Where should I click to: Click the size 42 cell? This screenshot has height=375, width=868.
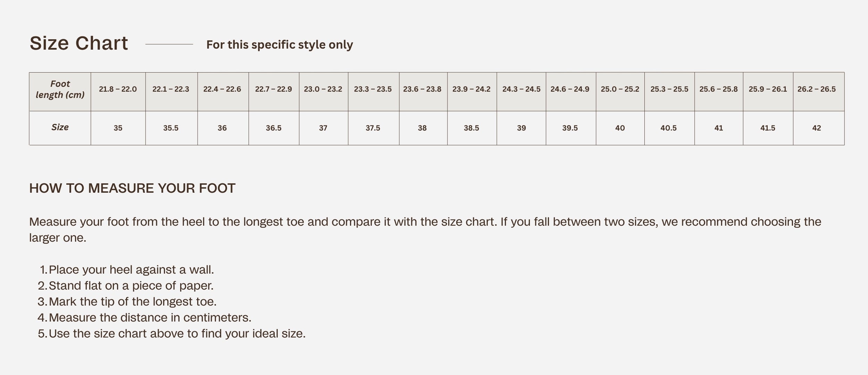(x=817, y=128)
